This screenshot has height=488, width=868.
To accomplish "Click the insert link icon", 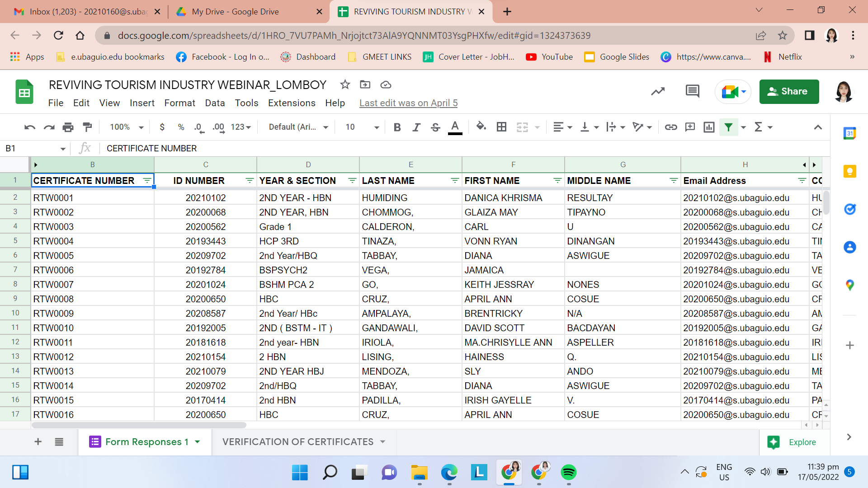I will click(x=671, y=127).
